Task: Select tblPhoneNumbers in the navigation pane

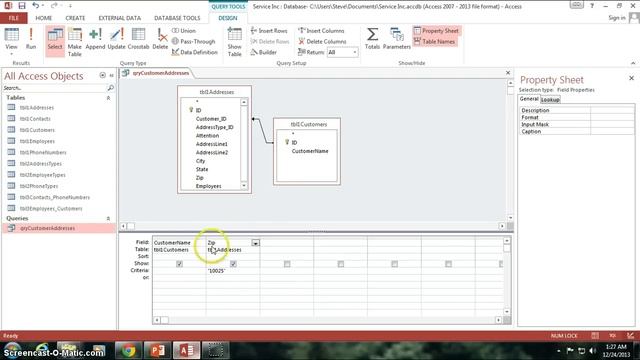Action: pos(43,153)
